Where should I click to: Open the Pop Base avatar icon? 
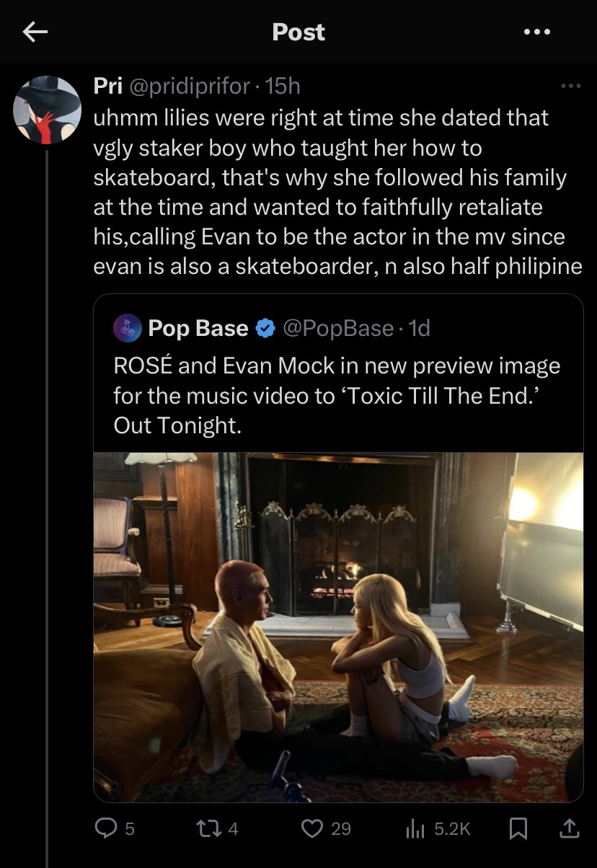[127, 328]
